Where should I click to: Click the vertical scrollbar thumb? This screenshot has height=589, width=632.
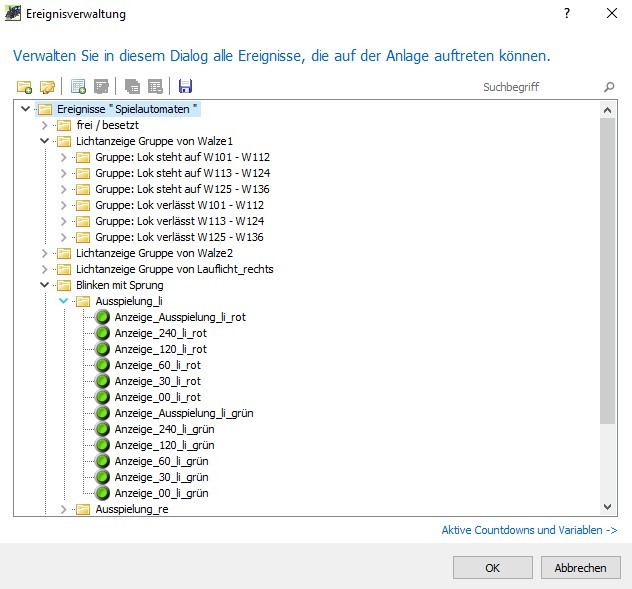[x=607, y=271]
